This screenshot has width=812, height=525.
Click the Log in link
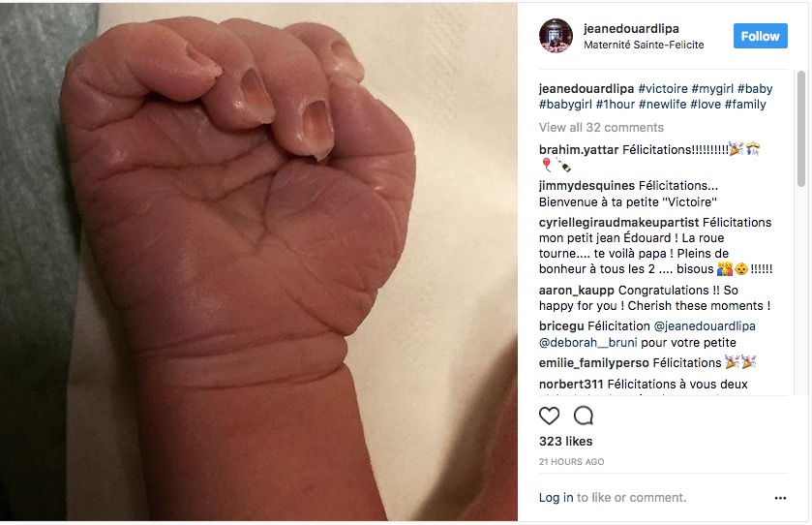[556, 498]
